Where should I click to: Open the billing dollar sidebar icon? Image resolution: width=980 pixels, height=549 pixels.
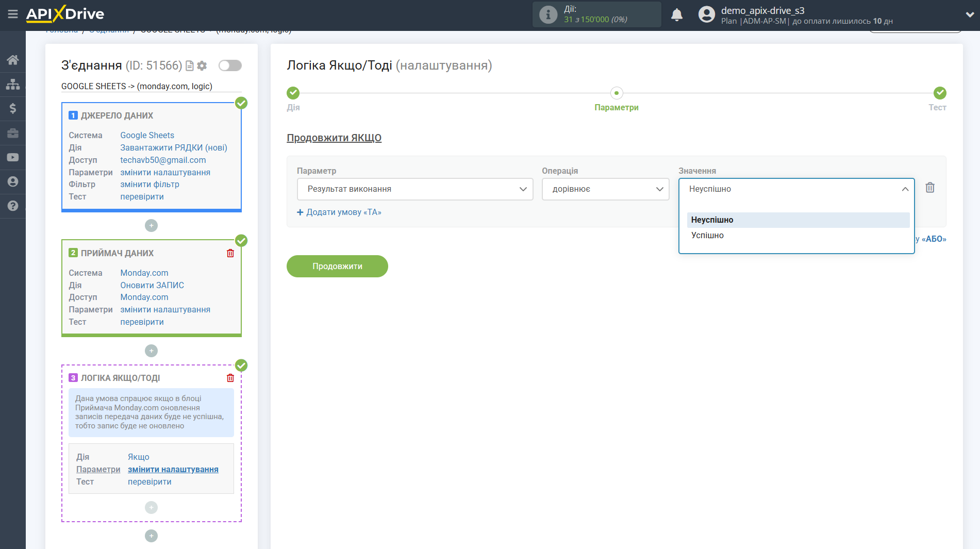(x=13, y=108)
